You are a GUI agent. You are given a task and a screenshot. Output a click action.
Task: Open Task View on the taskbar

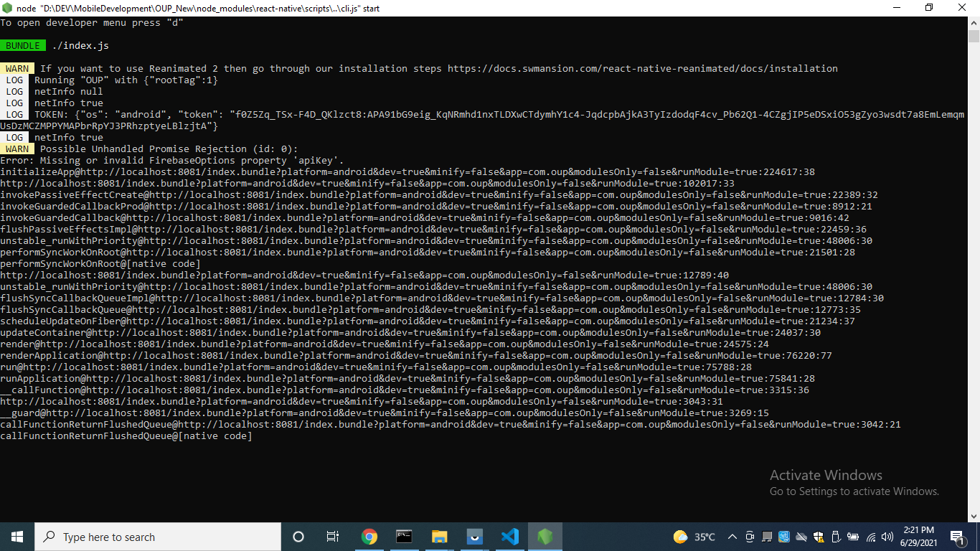click(333, 536)
